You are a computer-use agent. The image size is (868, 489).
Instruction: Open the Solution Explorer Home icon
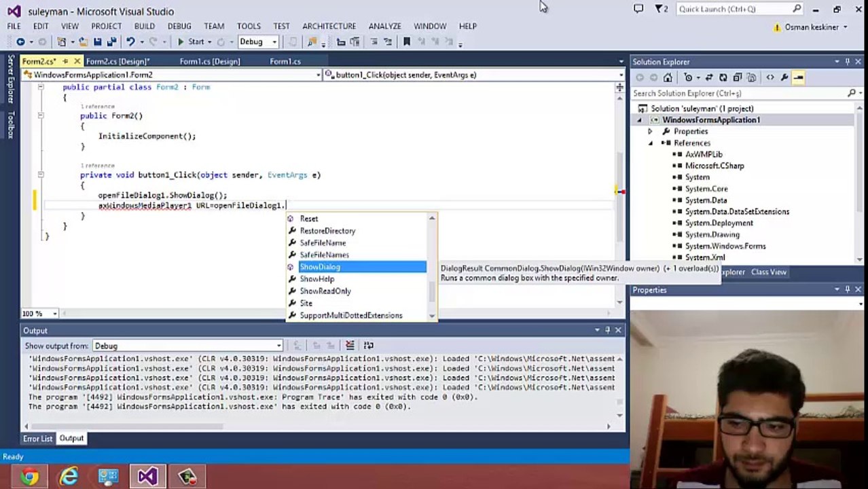(668, 77)
